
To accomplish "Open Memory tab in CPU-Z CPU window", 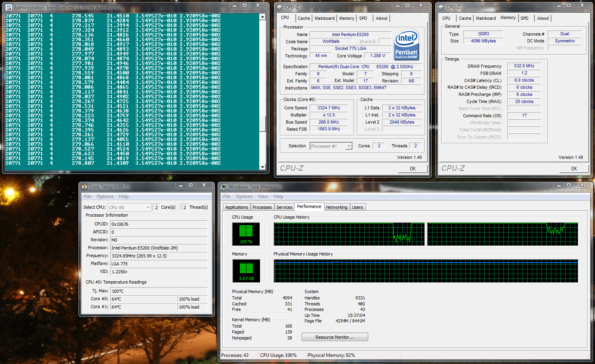I will pyautogui.click(x=346, y=18).
